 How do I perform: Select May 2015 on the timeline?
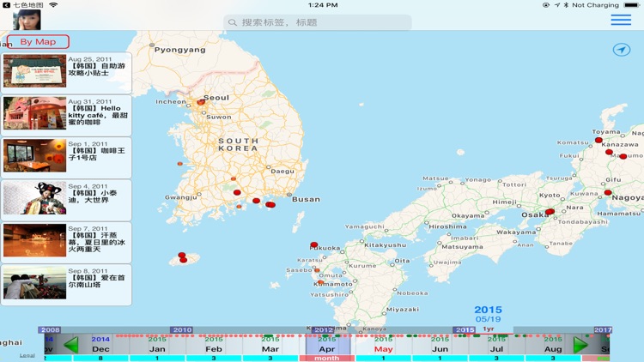click(383, 345)
